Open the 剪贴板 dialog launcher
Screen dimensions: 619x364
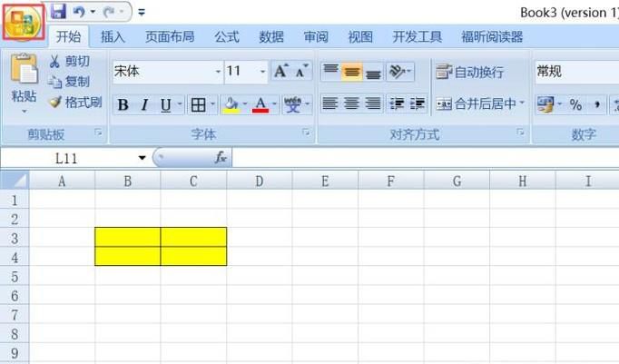point(98,133)
